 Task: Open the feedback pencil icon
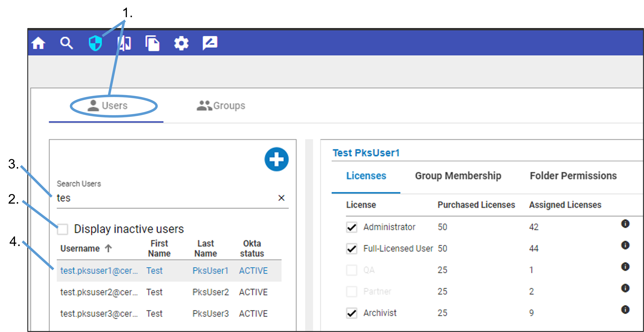point(210,43)
